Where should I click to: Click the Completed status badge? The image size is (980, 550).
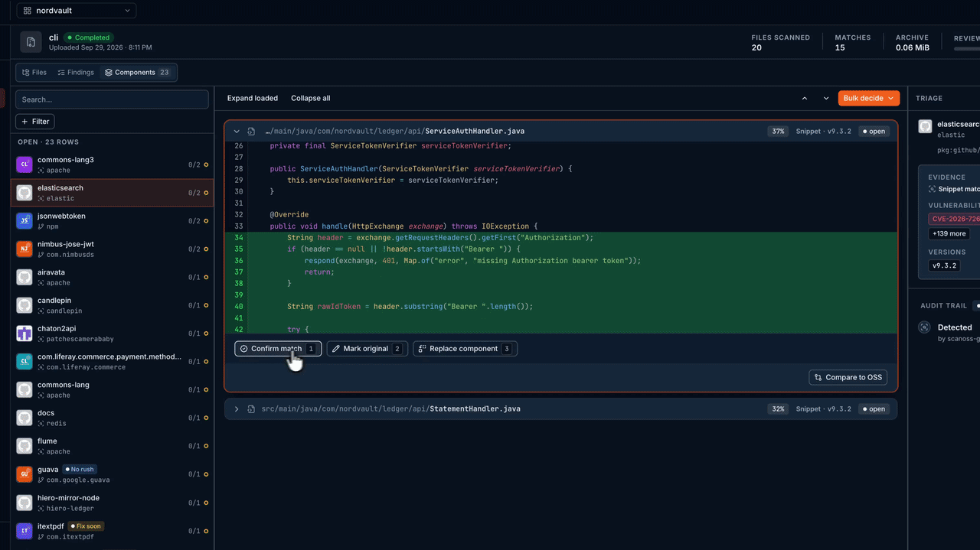coord(89,37)
